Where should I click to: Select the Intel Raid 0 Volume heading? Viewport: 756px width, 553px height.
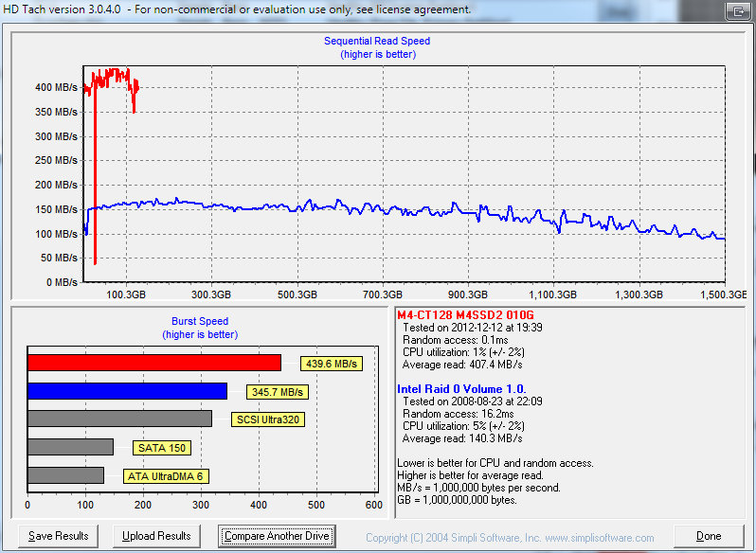coord(461,388)
